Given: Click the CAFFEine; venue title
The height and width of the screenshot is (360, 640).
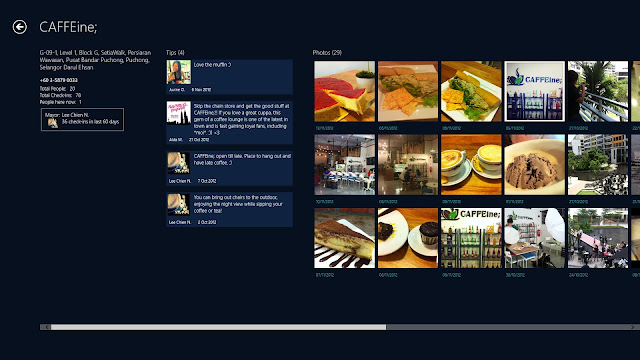Looking at the screenshot, I should [68, 27].
